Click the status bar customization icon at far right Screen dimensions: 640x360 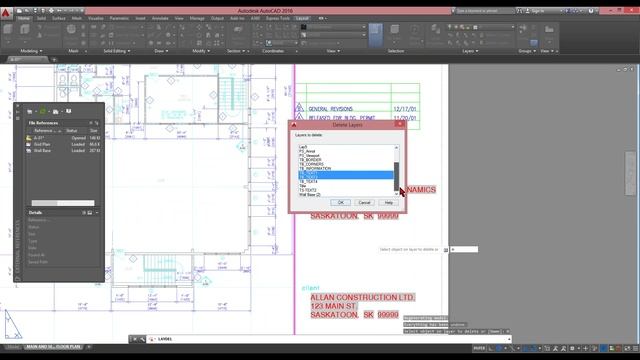[635, 348]
